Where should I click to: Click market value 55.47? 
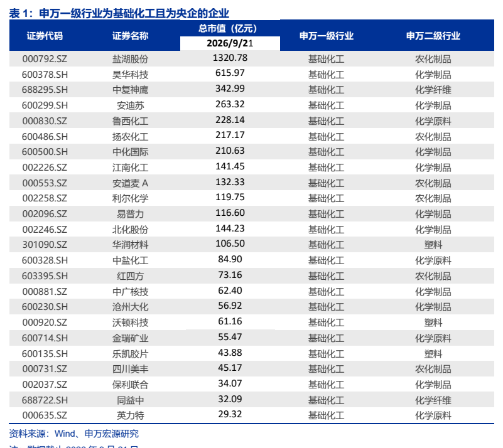coord(230,337)
